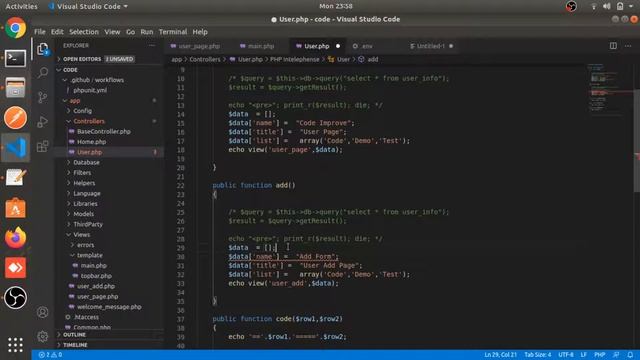Click the editor vertical scrollbar
Screen dimensions: 640x360
click(637, 141)
